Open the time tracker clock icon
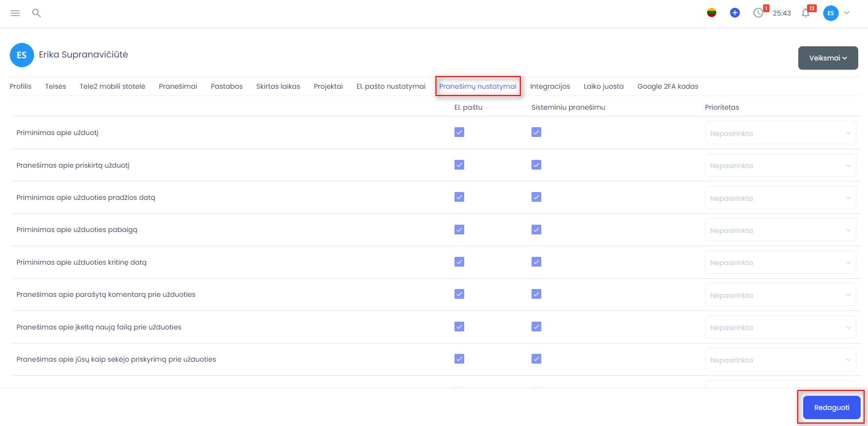 [x=758, y=13]
